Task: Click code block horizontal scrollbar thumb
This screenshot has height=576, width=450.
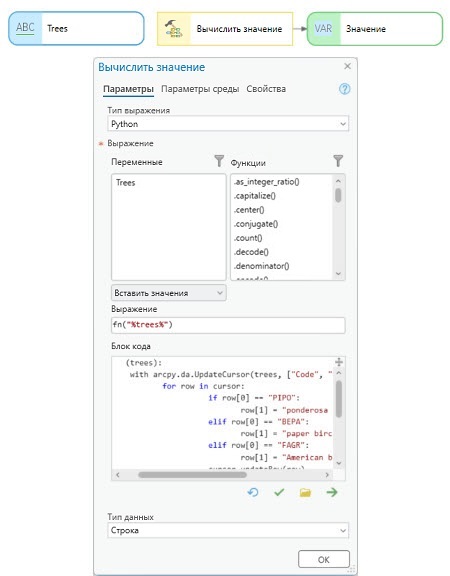Action: (x=192, y=475)
